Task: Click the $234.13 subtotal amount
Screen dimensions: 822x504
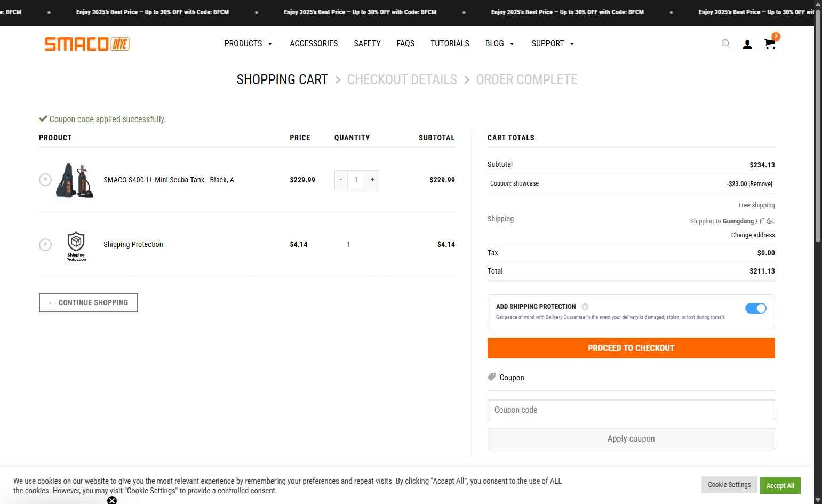Action: 762,165
